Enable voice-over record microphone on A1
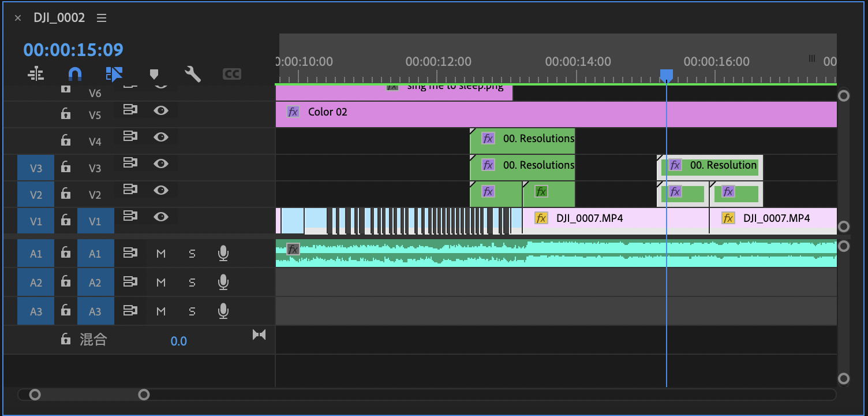 [x=223, y=253]
